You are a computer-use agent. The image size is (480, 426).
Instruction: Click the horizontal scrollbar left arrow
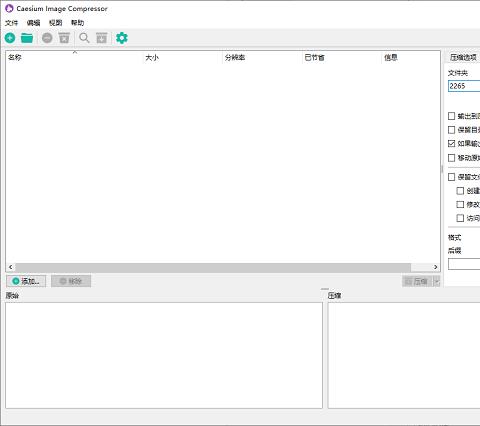[x=11, y=267]
